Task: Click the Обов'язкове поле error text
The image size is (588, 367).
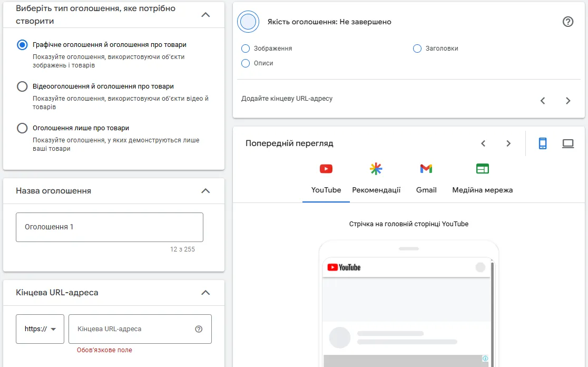Action: [104, 350]
